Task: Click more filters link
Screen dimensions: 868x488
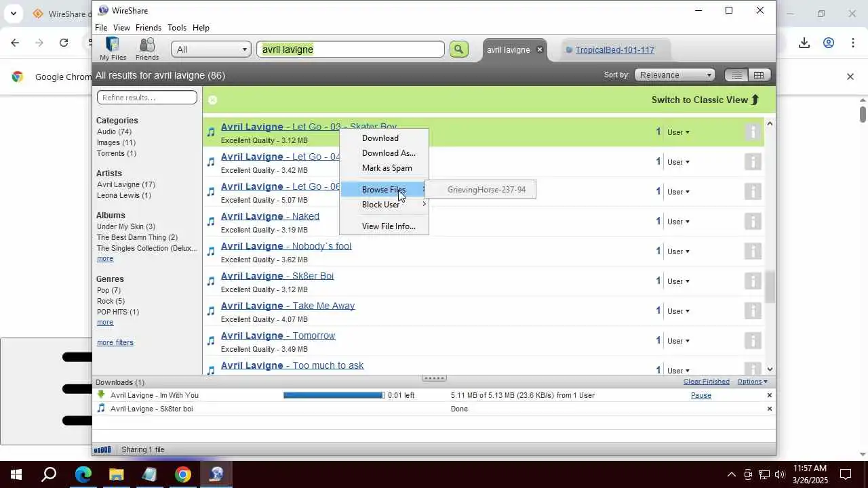Action: click(x=115, y=342)
